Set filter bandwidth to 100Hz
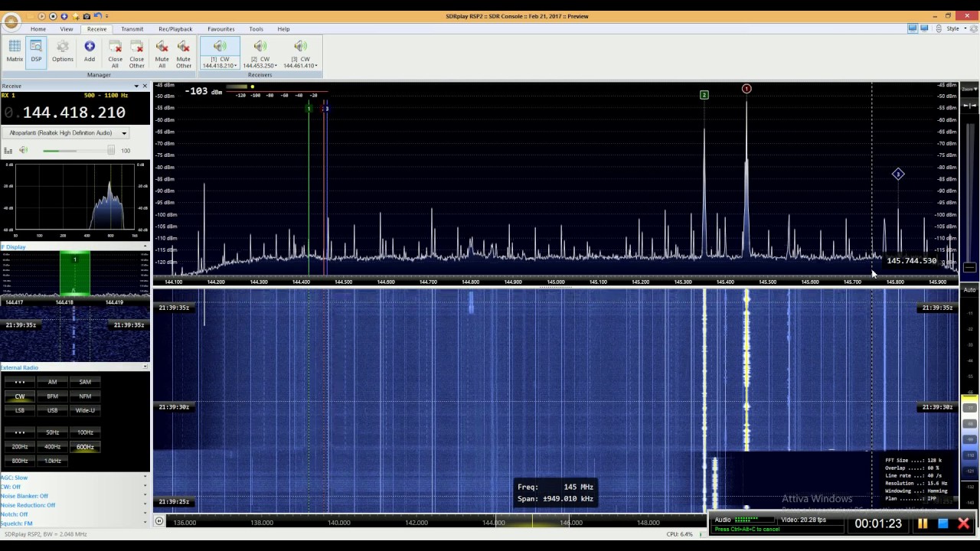The image size is (980, 551). [x=85, y=432]
